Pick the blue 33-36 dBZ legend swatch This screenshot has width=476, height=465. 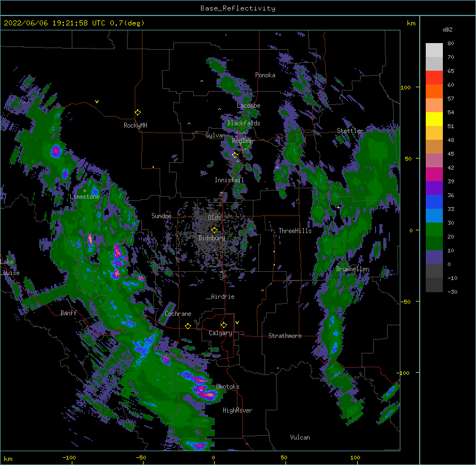tap(434, 202)
